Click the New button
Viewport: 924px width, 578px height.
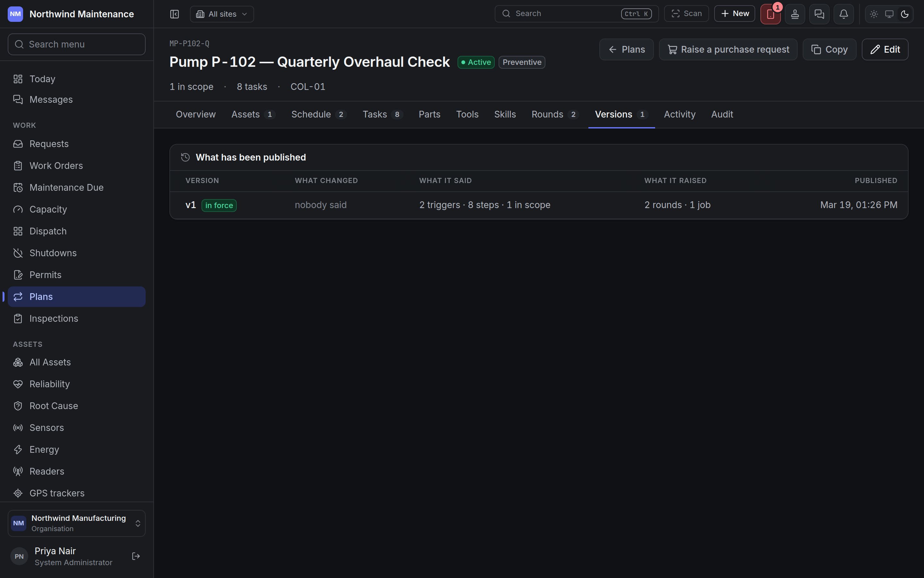(735, 14)
